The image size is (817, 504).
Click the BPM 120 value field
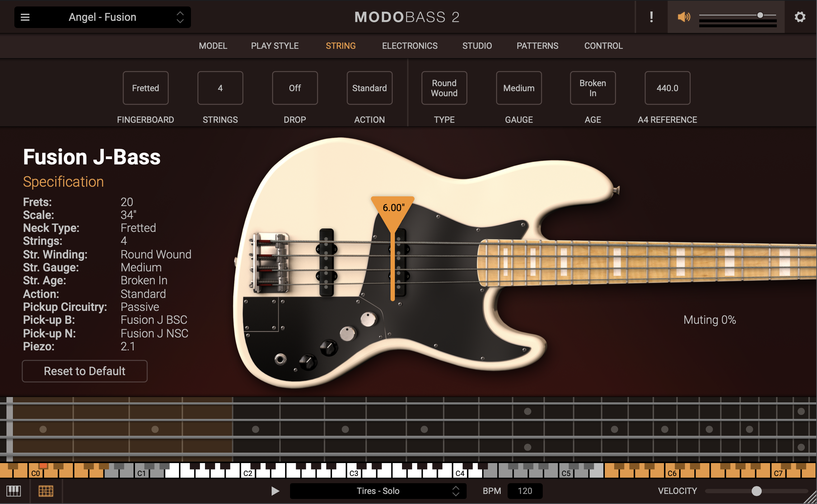525,491
